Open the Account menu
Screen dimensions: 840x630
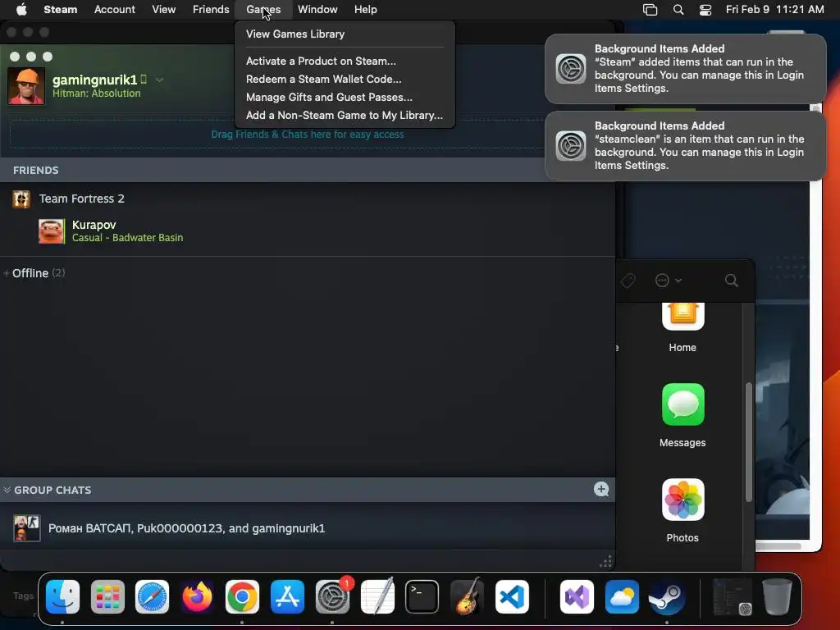(115, 9)
